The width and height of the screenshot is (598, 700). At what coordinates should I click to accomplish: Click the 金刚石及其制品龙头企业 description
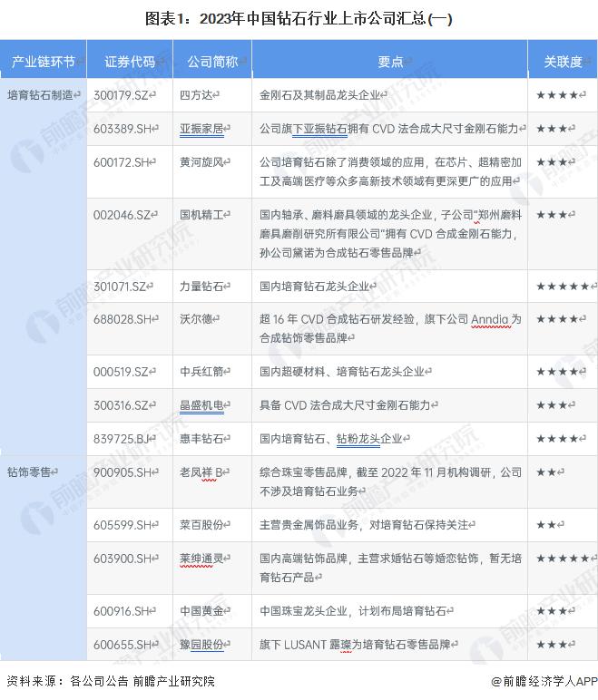tap(319, 95)
